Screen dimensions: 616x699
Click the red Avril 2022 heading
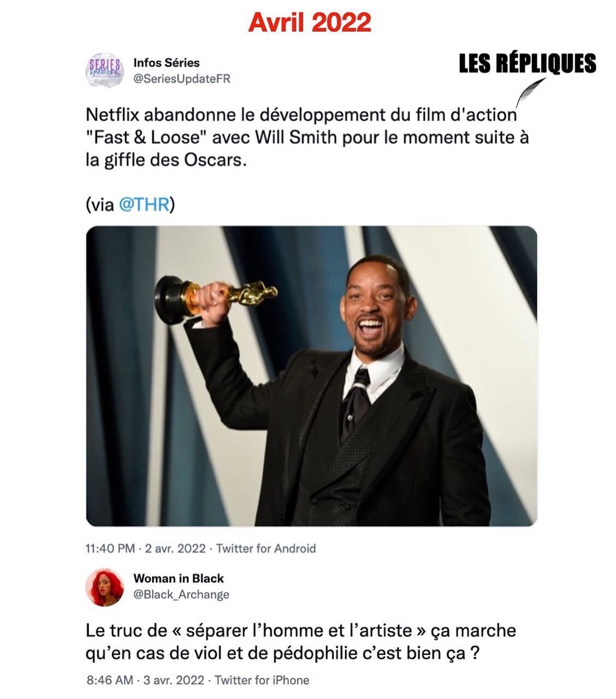coord(310,22)
